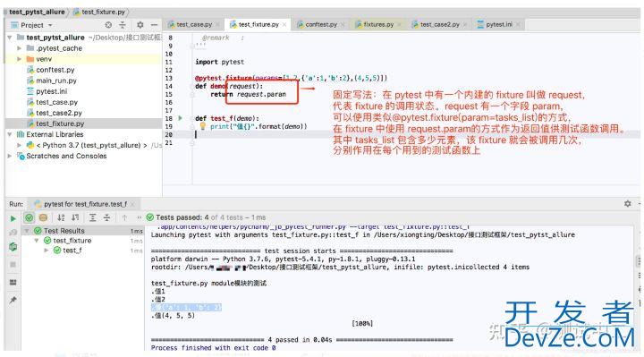Screen dimensions: 644x357
Task: Sort test results alphabetically
Action: [x=61, y=217]
